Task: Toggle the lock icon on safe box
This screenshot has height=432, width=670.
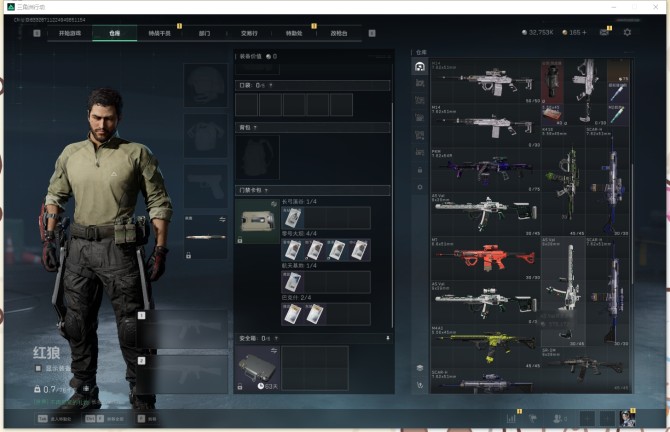Action: click(x=240, y=387)
